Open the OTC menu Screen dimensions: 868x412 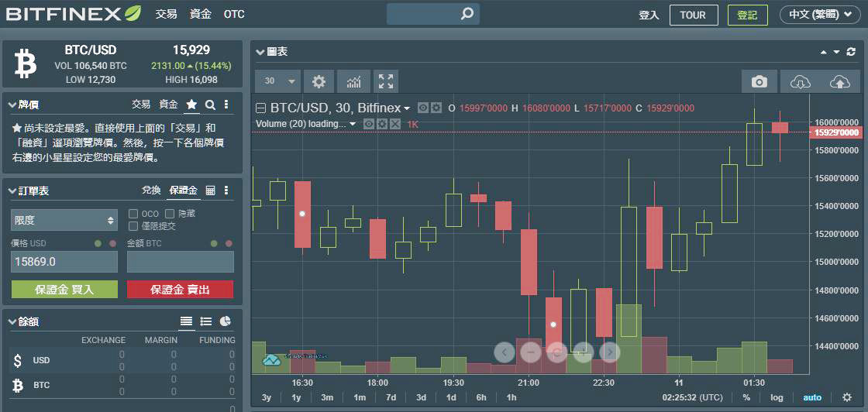click(234, 15)
